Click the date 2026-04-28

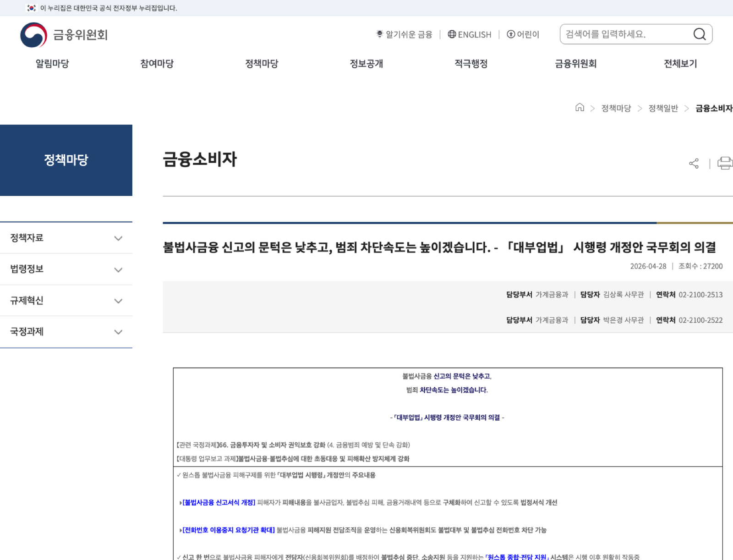tap(648, 266)
